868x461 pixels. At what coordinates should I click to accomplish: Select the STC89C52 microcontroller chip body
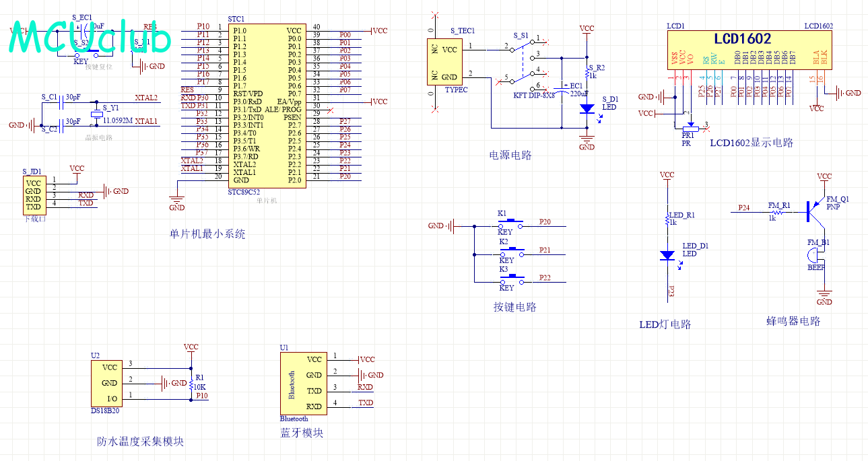[x=267, y=106]
